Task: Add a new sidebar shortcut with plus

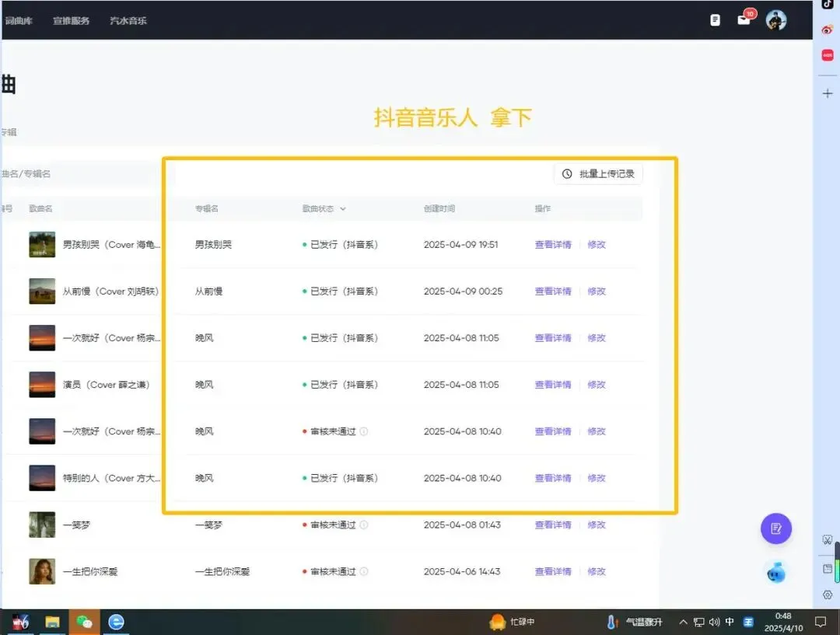Action: pyautogui.click(x=828, y=94)
